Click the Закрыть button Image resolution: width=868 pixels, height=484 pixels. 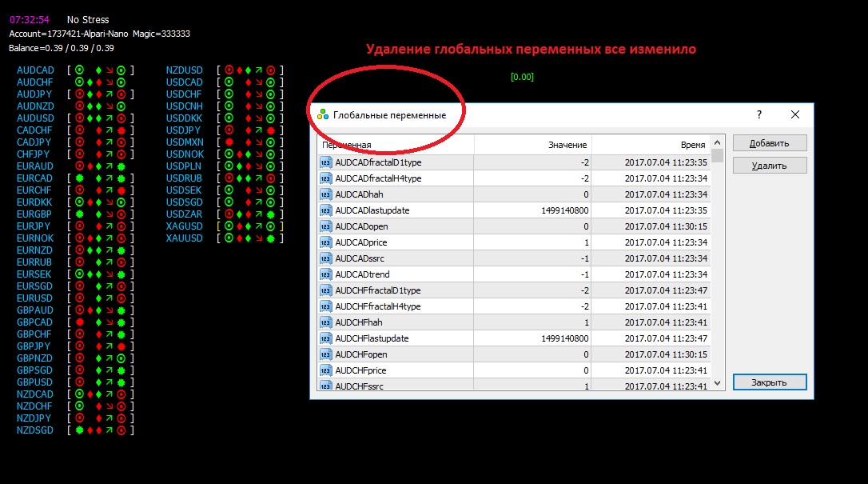[770, 382]
